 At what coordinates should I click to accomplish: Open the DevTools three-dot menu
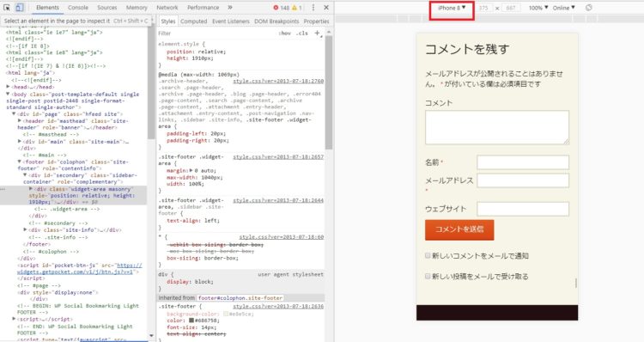click(313, 8)
